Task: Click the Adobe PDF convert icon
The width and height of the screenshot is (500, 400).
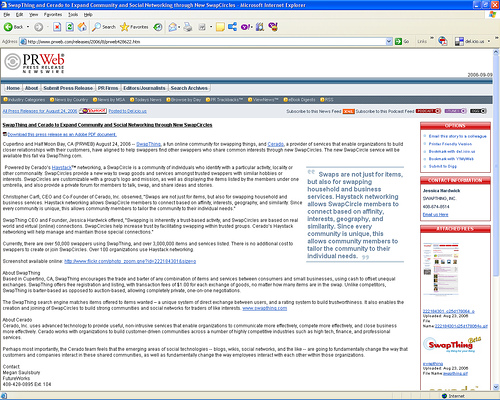Action: [x=443, y=41]
